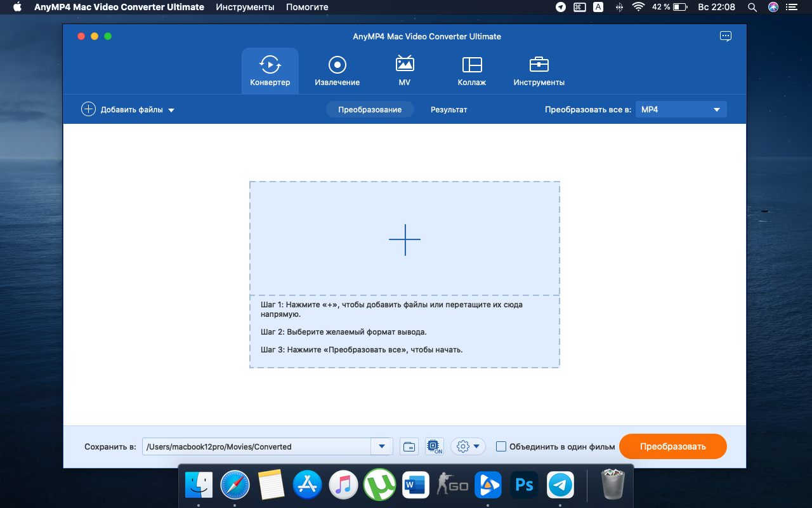Screen dimensions: 812x508
Task: Launch Photoshop from the Dock
Action: 525,486
